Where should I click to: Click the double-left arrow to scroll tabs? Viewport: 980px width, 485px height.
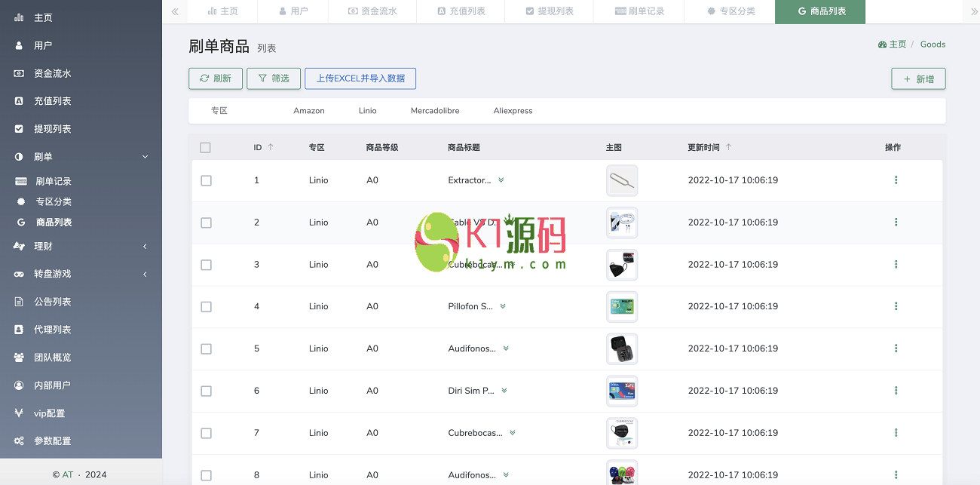coord(175,11)
